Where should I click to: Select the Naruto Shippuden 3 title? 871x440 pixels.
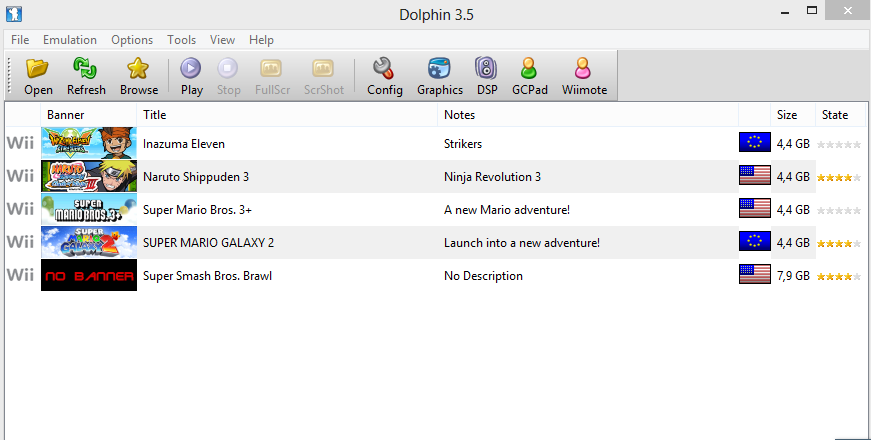coord(196,177)
